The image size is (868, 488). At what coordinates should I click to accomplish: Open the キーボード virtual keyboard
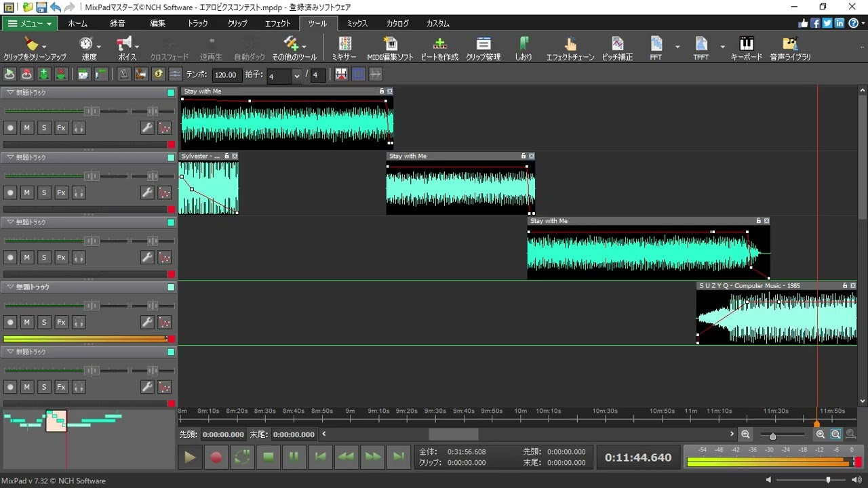point(746,48)
